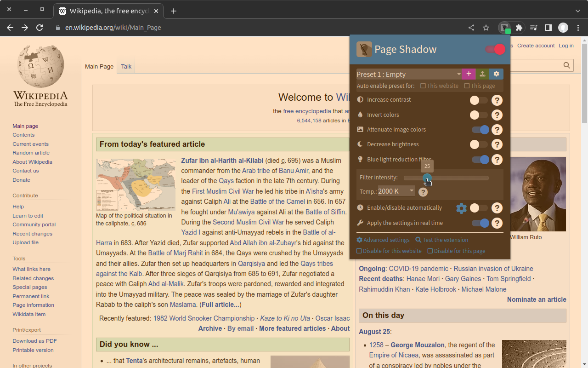
Task: Toggle the browser side panel icon
Action: pyautogui.click(x=548, y=28)
